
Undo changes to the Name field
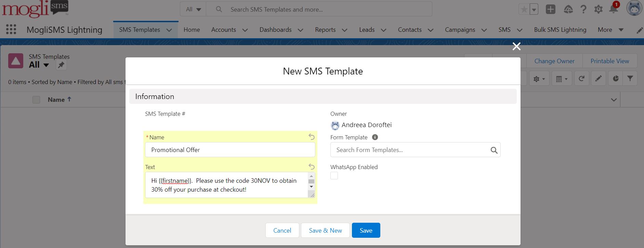pos(312,137)
